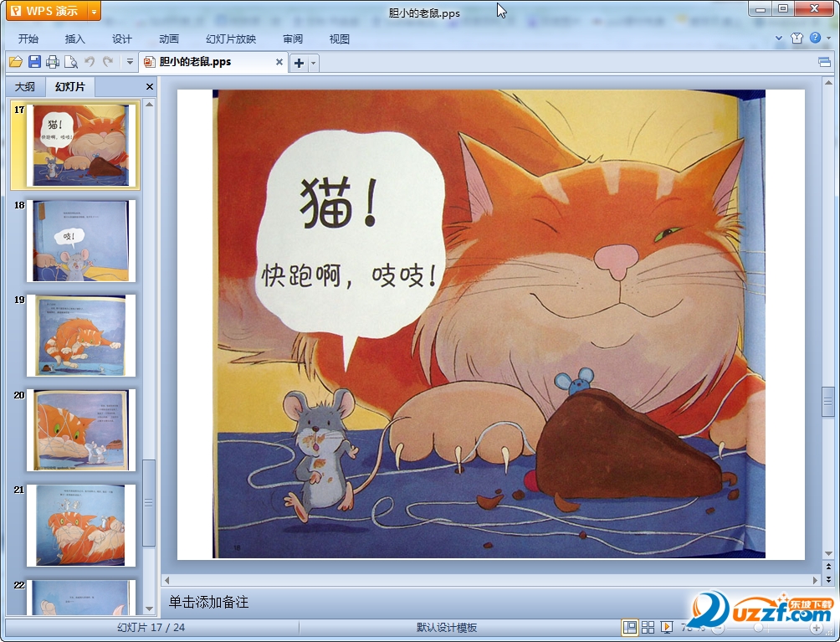The width and height of the screenshot is (840, 642).
Task: Open Print Preview from the toolbar
Action: click(71, 62)
